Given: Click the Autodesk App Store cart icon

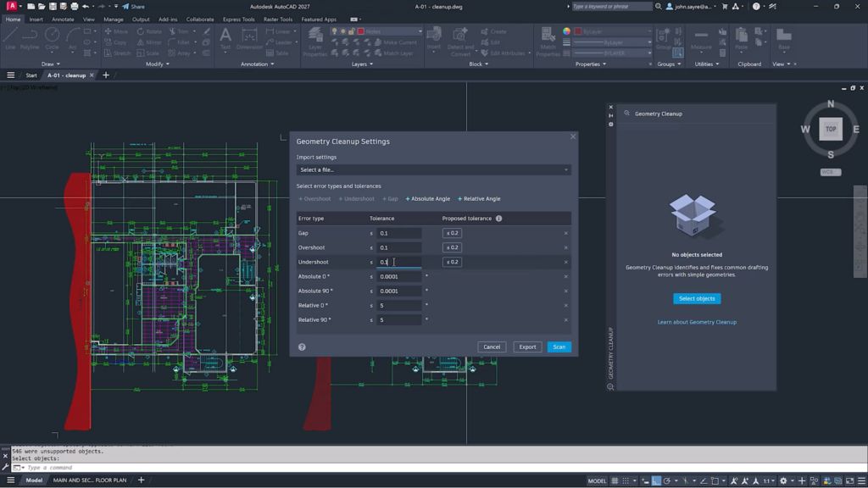Looking at the screenshot, I should click(725, 7).
